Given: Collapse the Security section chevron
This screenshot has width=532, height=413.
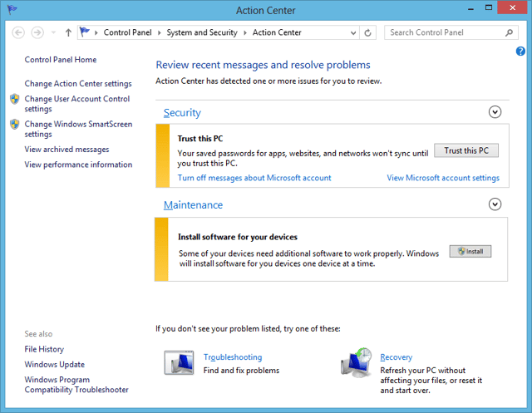Looking at the screenshot, I should coord(495,112).
